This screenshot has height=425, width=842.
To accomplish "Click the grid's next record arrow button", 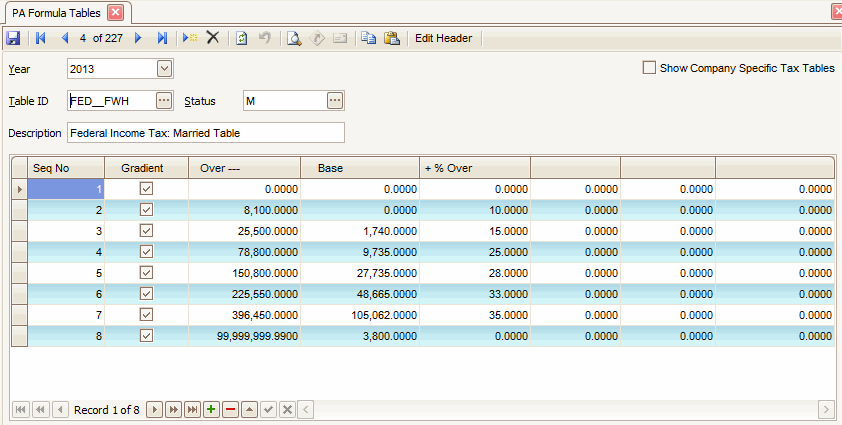I will [154, 410].
